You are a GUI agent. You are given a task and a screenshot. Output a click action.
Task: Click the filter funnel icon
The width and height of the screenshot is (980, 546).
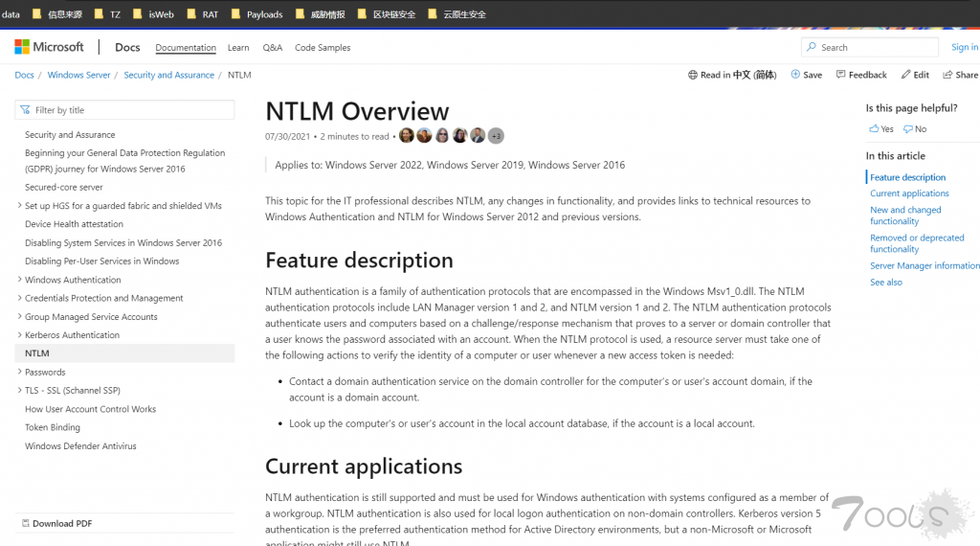pyautogui.click(x=25, y=110)
